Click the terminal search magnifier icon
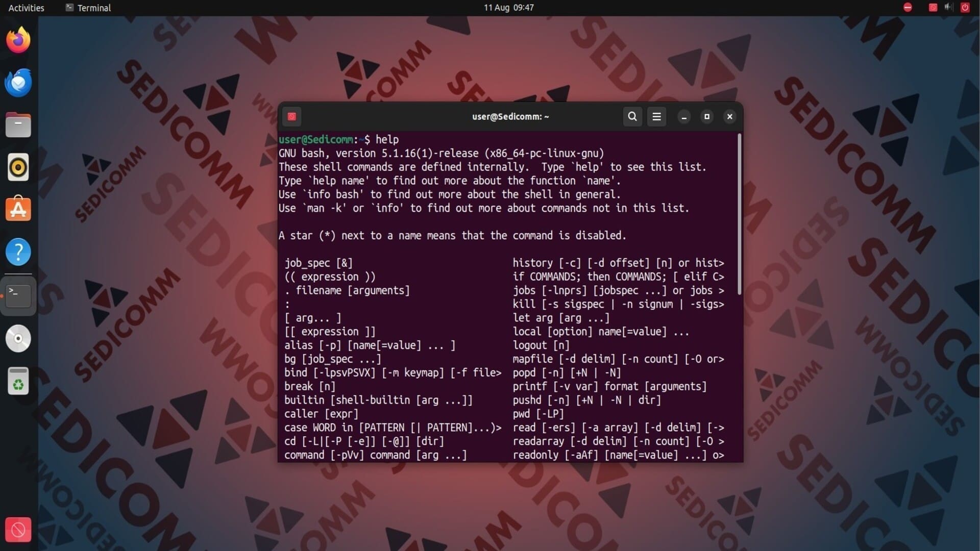980x551 pixels. click(x=632, y=116)
